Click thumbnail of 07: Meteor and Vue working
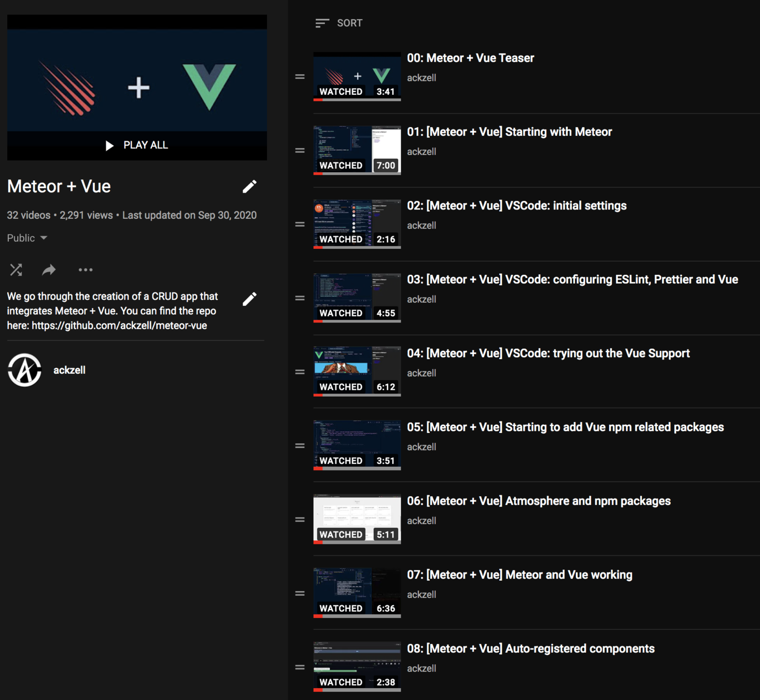The height and width of the screenshot is (700, 760). 357,593
